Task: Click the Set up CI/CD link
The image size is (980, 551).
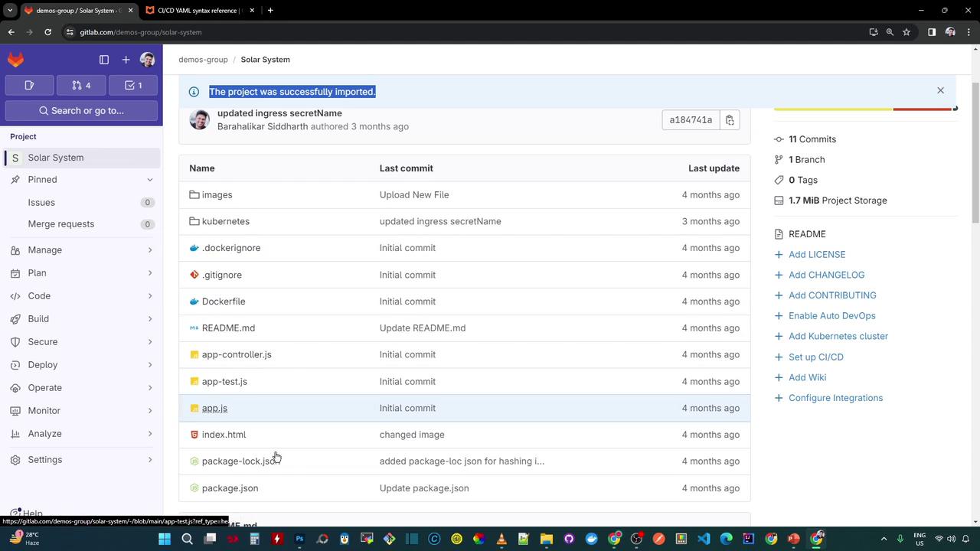Action: [x=815, y=357]
